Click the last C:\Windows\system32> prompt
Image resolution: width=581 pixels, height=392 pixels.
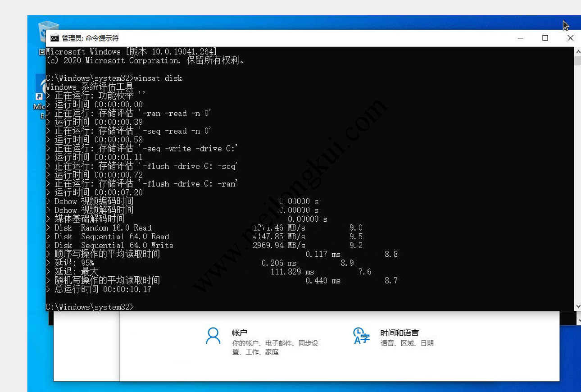tap(90, 307)
